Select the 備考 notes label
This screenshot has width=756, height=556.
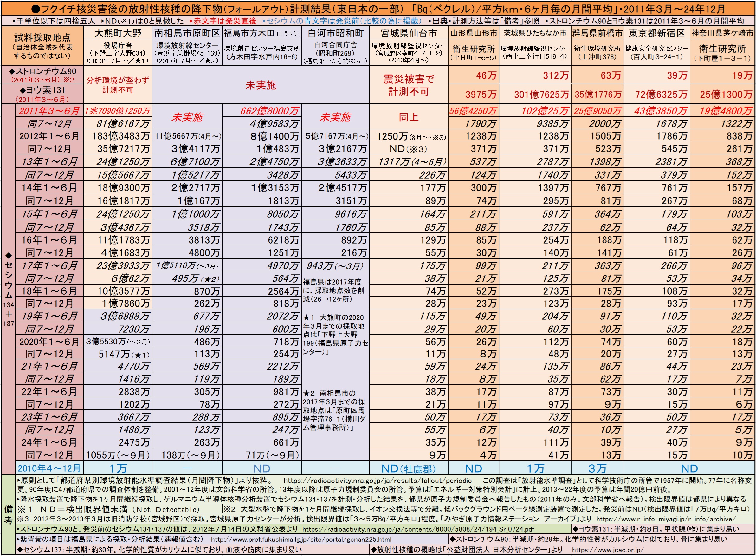(x=9, y=514)
